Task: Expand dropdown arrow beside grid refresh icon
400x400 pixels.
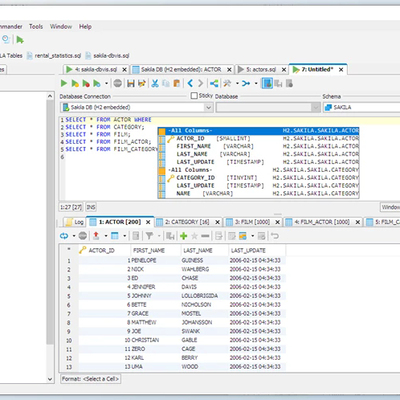Action: tap(74, 236)
